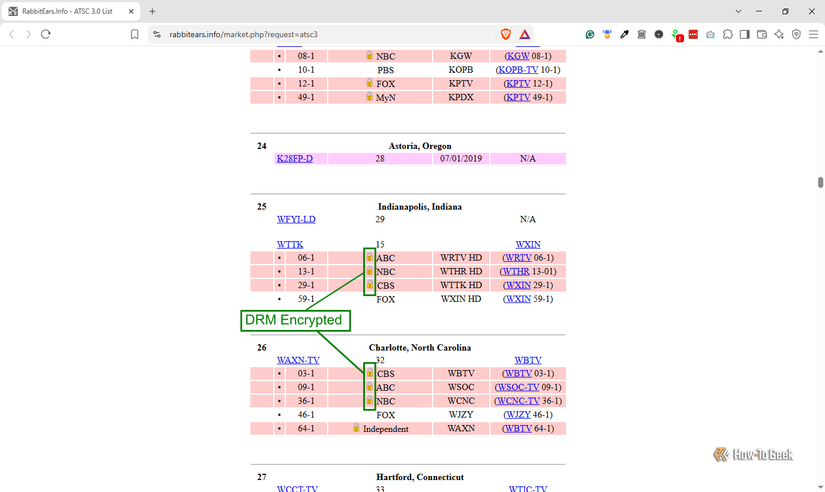825x492 pixels.
Task: Open the Extensions puzzle menu
Action: tap(728, 34)
